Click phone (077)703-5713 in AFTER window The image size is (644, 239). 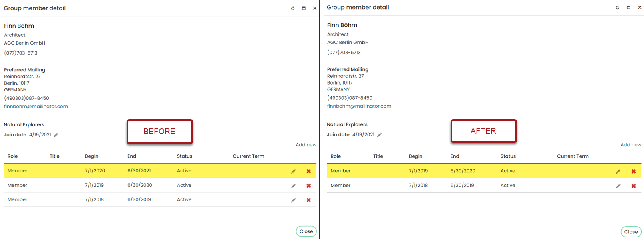[344, 53]
